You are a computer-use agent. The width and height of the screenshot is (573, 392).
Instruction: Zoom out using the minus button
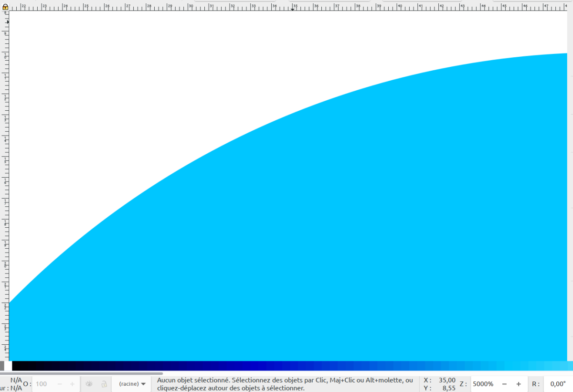coord(504,384)
